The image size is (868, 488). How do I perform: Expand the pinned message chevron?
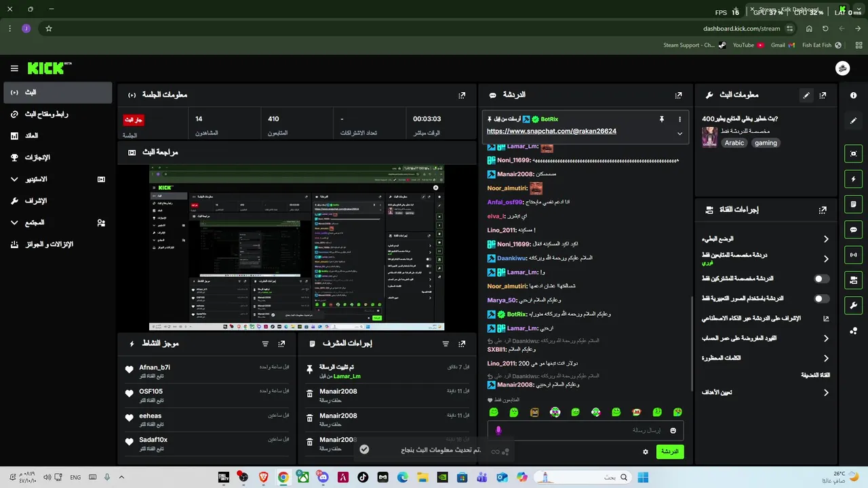click(x=679, y=134)
